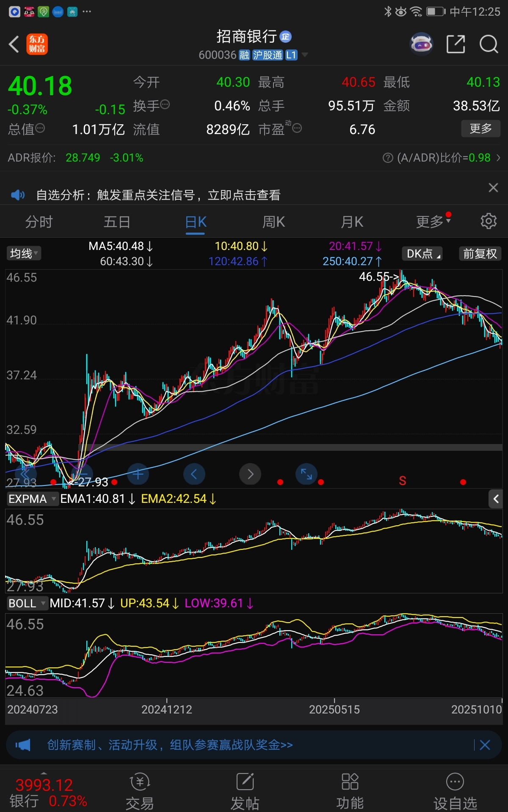Screen dimensions: 508x812
Task: Open the 东方财富 logo icon
Action: (x=37, y=44)
